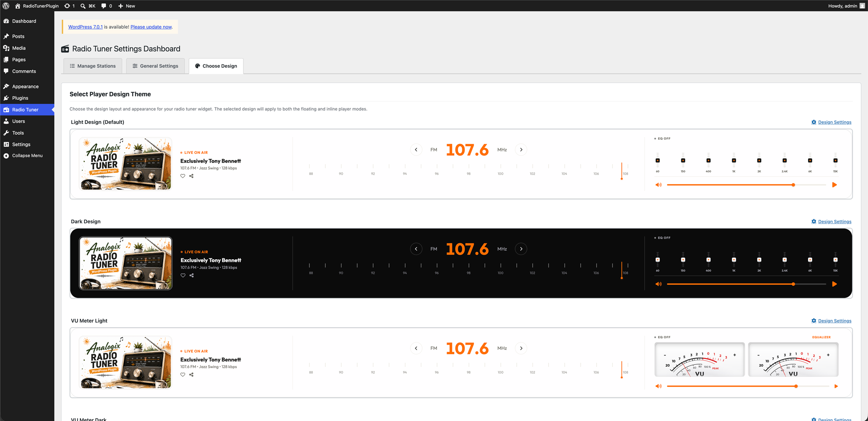Adjust volume slider in Light Design player
The width and height of the screenshot is (868, 421).
click(746, 185)
